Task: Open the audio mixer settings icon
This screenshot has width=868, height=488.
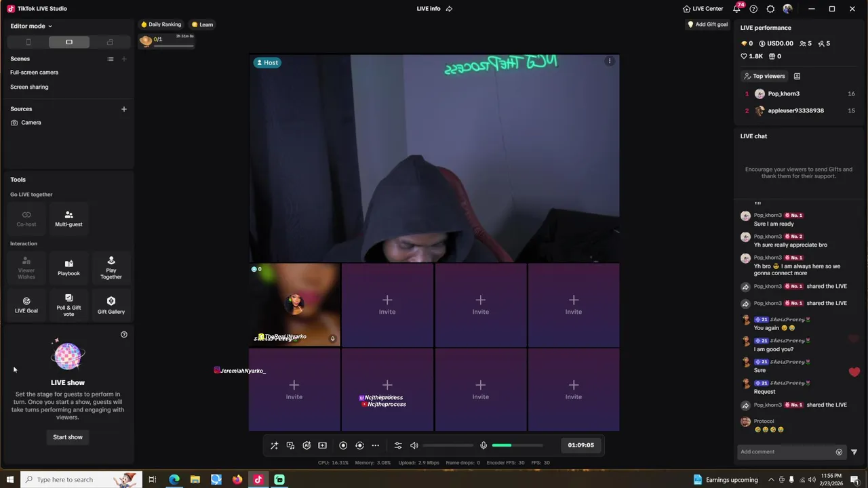Action: (x=398, y=445)
